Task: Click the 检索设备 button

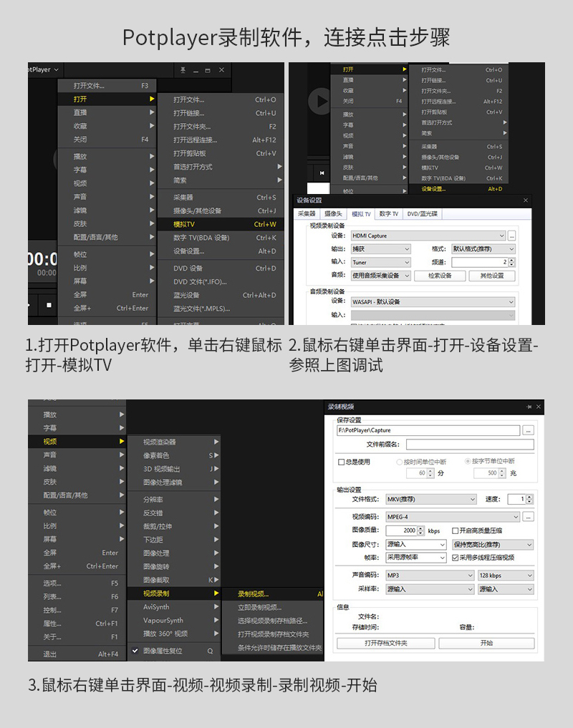Action: 440,276
